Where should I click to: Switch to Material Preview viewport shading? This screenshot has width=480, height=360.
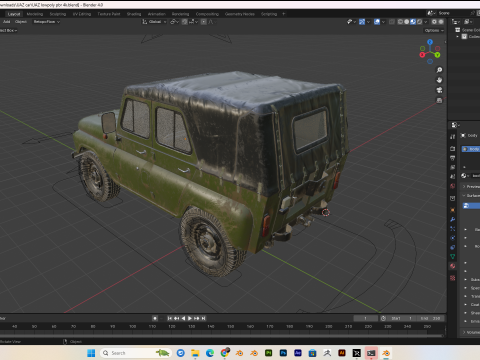413,22
